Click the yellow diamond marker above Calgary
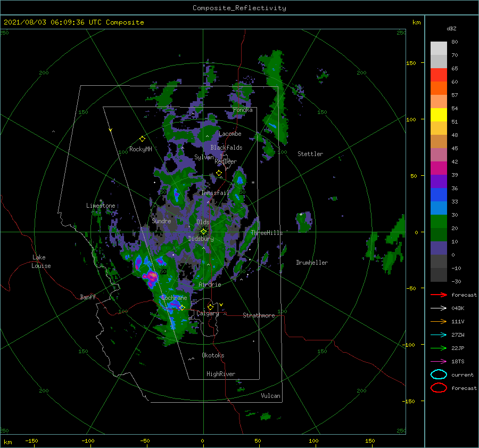The width and height of the screenshot is (479, 448). coord(210,307)
